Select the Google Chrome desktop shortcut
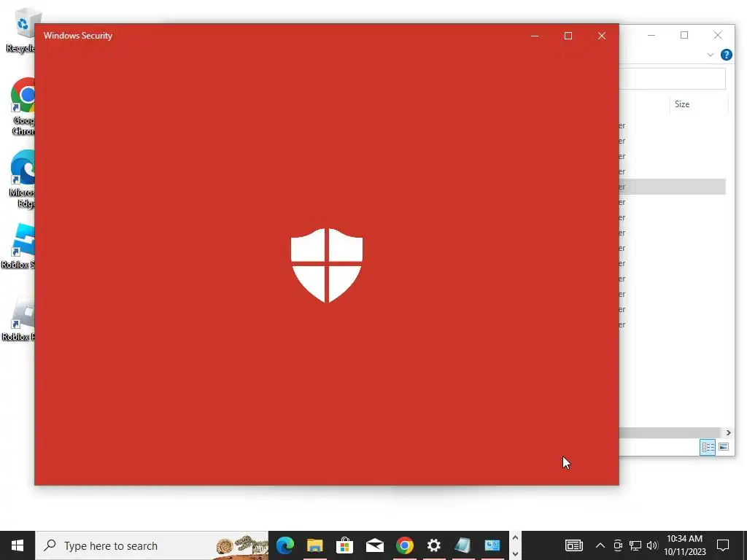The height and width of the screenshot is (560, 747). click(x=23, y=106)
